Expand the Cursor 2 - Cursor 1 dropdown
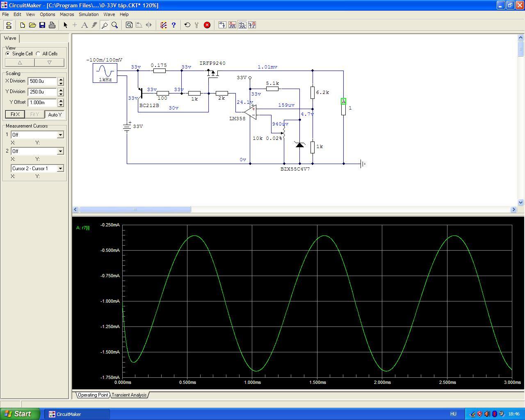The height and width of the screenshot is (420, 525). click(x=60, y=169)
